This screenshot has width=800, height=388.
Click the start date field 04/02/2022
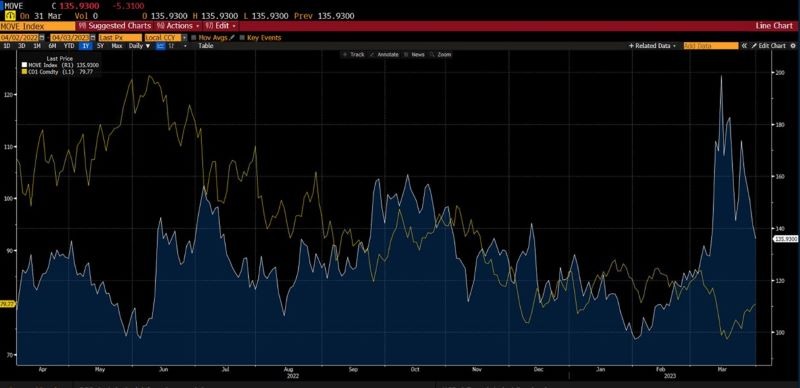click(19, 38)
